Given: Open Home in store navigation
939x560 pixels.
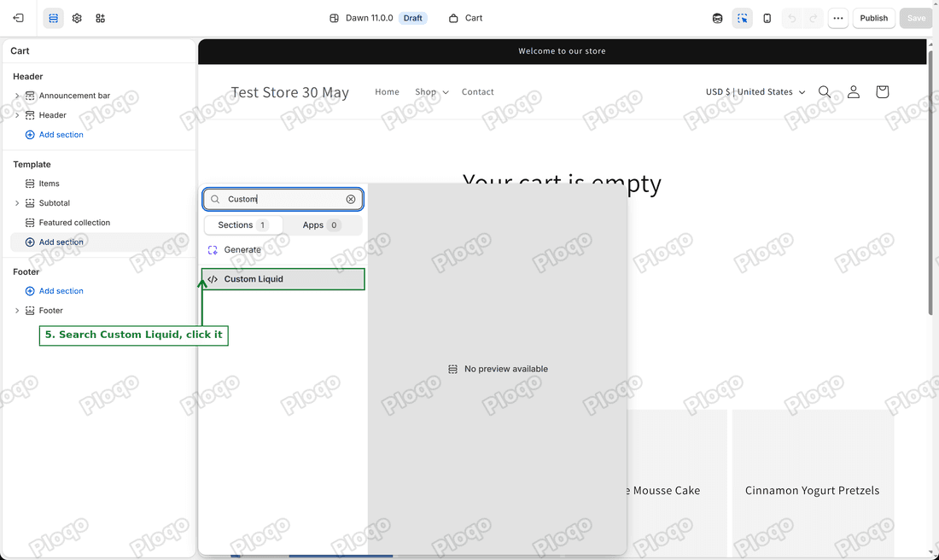Looking at the screenshot, I should tap(387, 91).
